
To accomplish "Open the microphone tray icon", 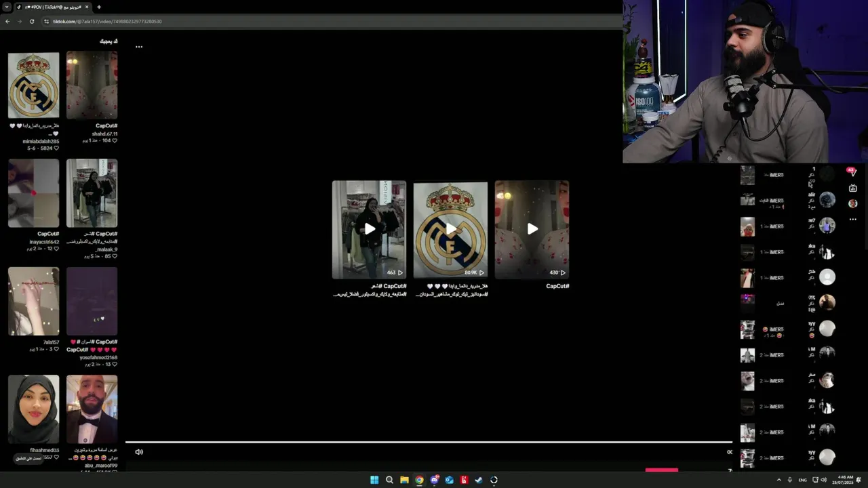I will [x=790, y=480].
